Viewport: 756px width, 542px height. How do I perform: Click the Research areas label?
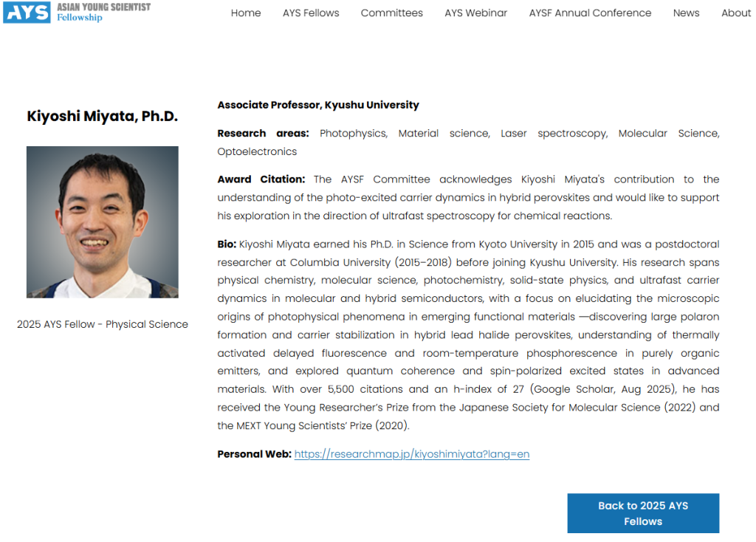262,134
